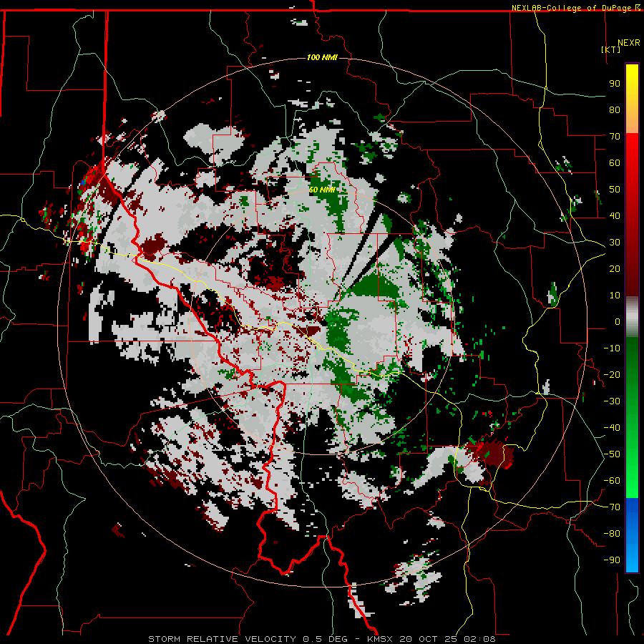644x644 pixels.
Task: Click the 20 value on velocity scale
Action: 615,269
